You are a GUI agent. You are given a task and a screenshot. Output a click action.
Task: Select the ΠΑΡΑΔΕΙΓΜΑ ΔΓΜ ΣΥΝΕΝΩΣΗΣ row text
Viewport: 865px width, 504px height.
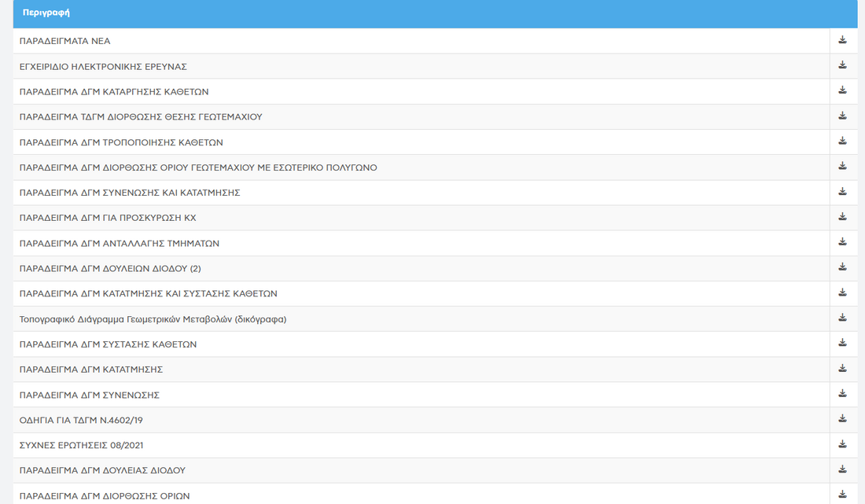[x=90, y=395]
